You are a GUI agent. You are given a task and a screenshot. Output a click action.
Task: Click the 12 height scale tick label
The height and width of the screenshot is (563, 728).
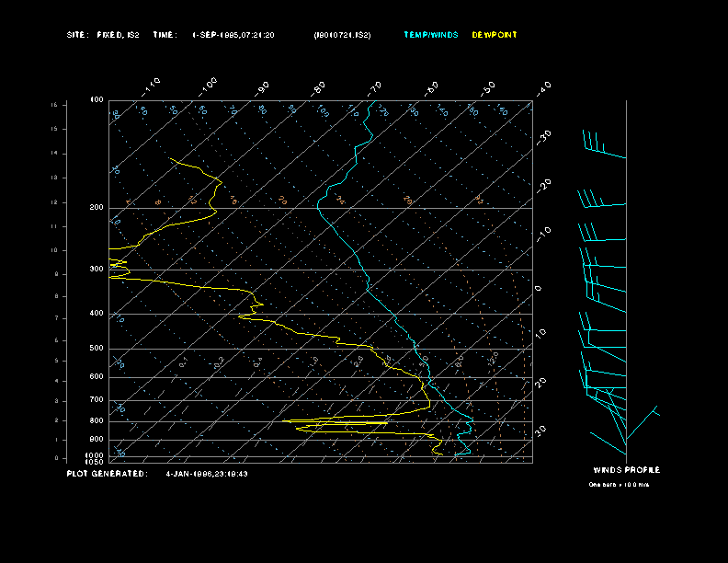[x=54, y=202]
